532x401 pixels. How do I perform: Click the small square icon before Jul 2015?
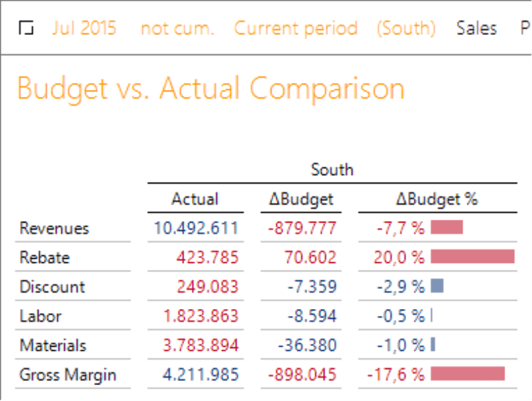27,28
